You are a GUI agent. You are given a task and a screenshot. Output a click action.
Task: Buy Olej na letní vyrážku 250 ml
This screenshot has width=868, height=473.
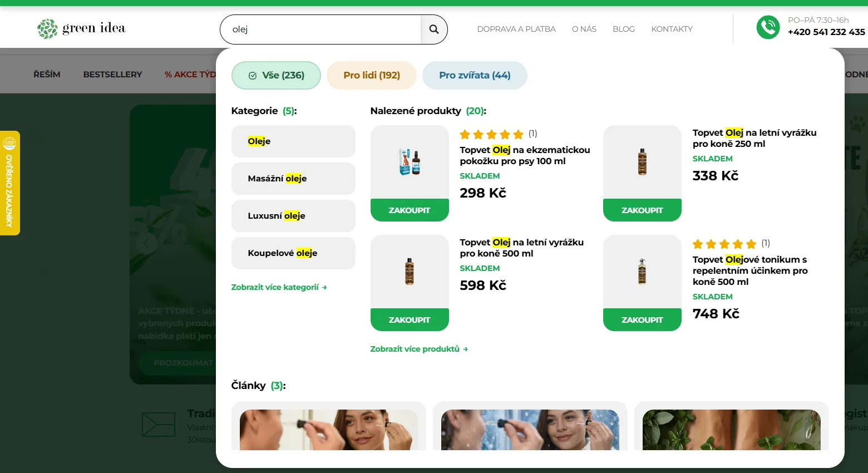coord(642,210)
